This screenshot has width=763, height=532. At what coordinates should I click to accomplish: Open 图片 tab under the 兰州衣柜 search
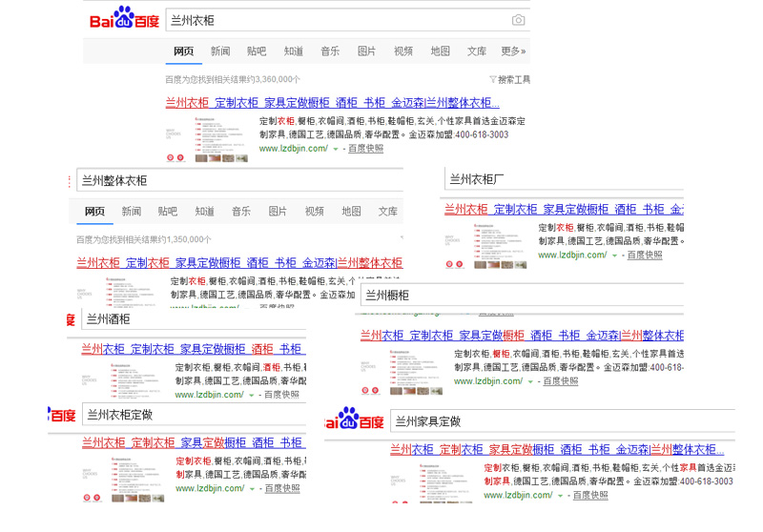point(366,51)
